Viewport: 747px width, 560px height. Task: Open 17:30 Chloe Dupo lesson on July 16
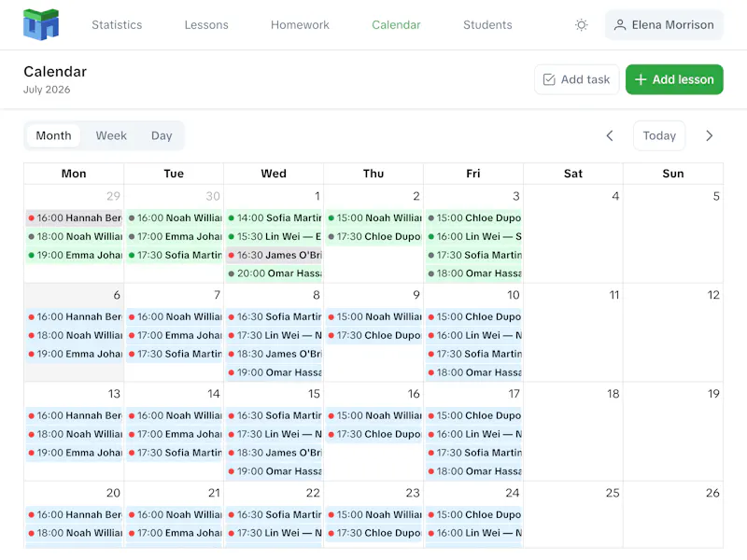374,434
